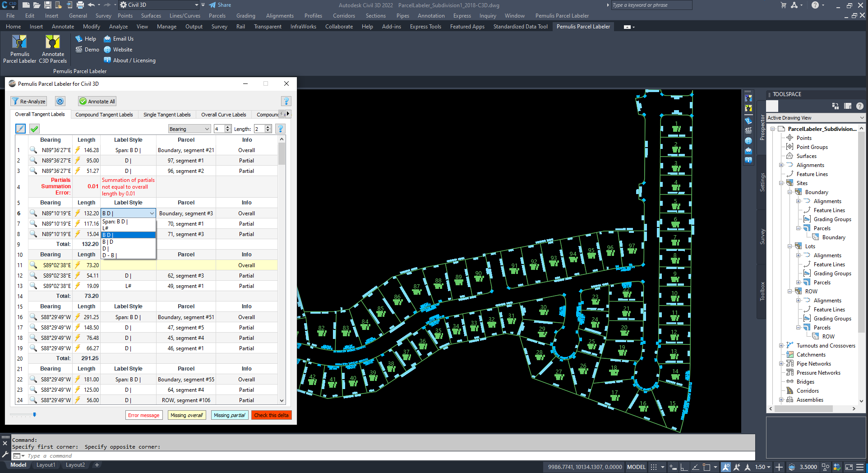Zoom to row 1 with magnifier icon
The height and width of the screenshot is (473, 868).
click(33, 150)
